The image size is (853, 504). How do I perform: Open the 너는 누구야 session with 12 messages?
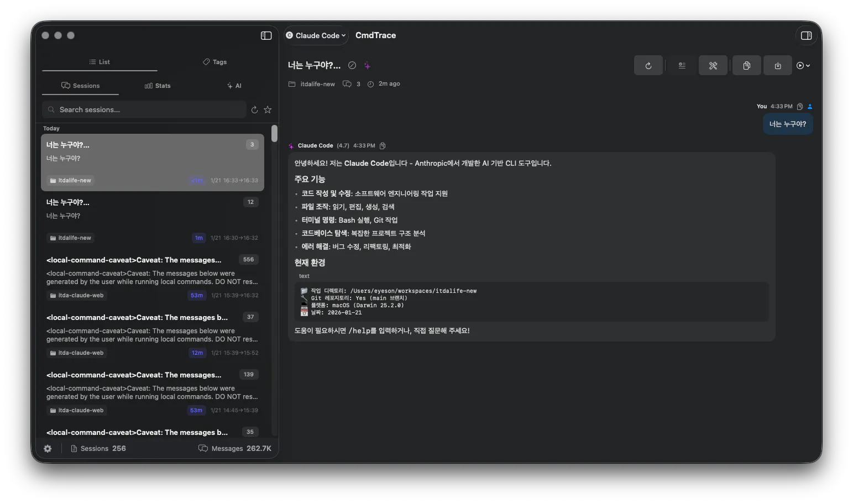click(x=153, y=220)
